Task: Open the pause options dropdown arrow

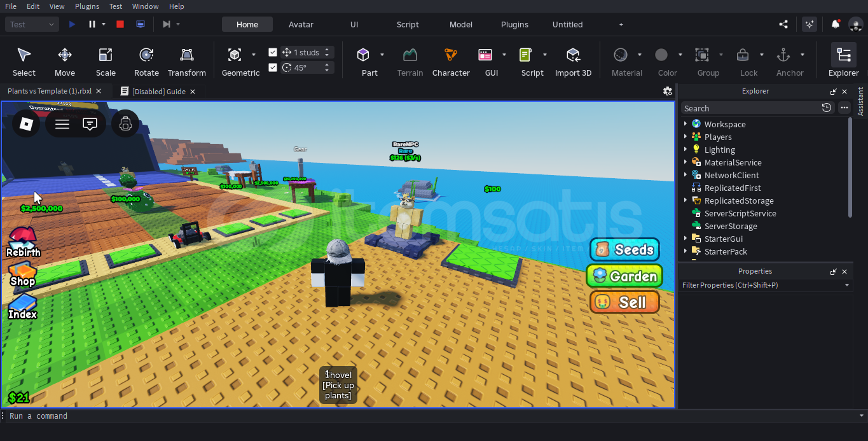Action: tap(104, 24)
